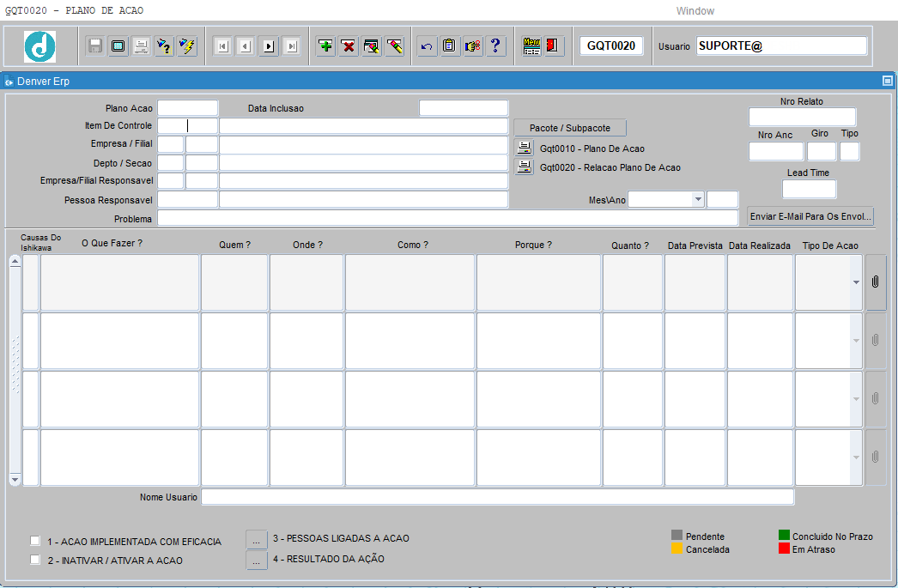Click the Pessoa Responsavel code field
Image resolution: width=898 pixels, height=588 pixels.
pos(188,199)
